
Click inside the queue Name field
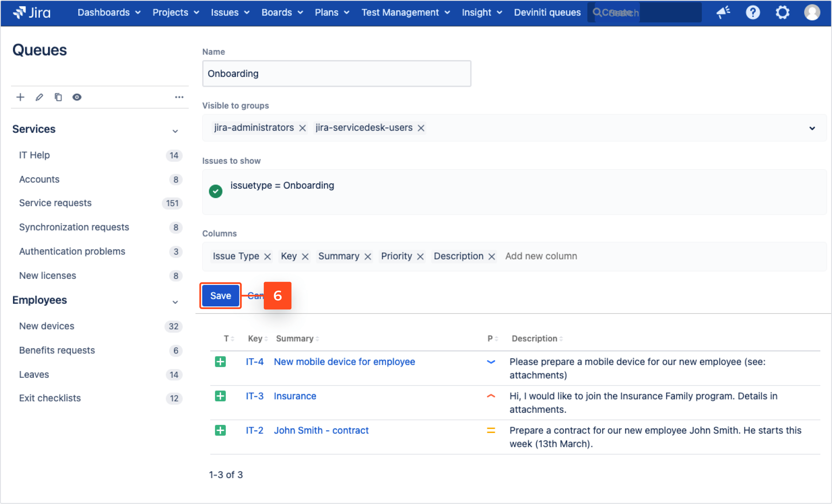(336, 73)
